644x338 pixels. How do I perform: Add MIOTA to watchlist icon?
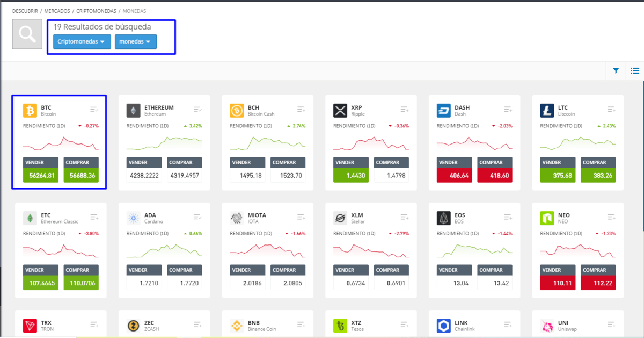[301, 217]
